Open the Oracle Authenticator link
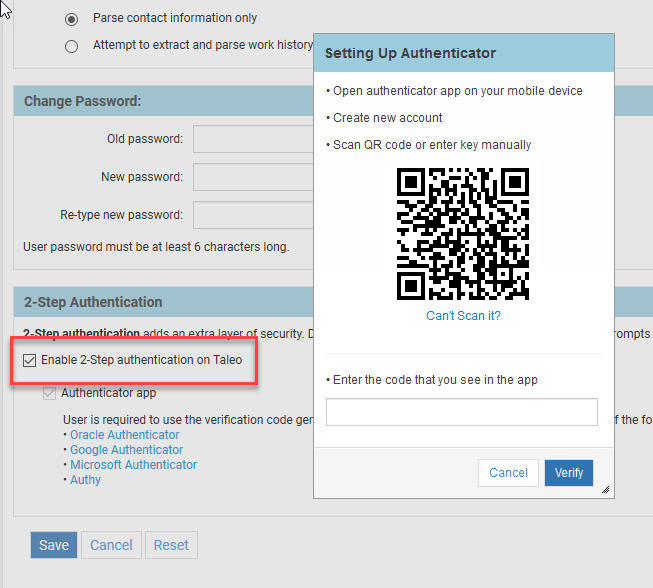The width and height of the screenshot is (653, 588). 125,435
